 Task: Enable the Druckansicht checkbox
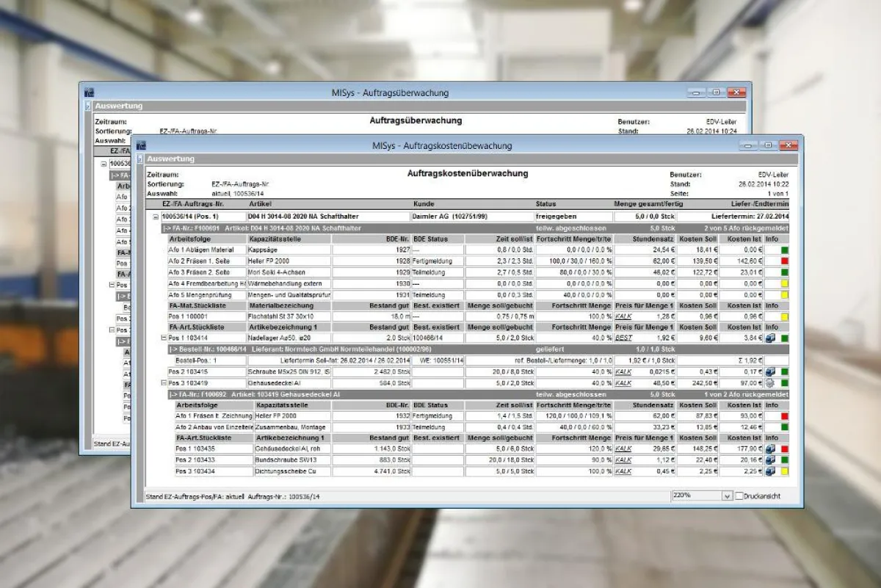pyautogui.click(x=739, y=496)
